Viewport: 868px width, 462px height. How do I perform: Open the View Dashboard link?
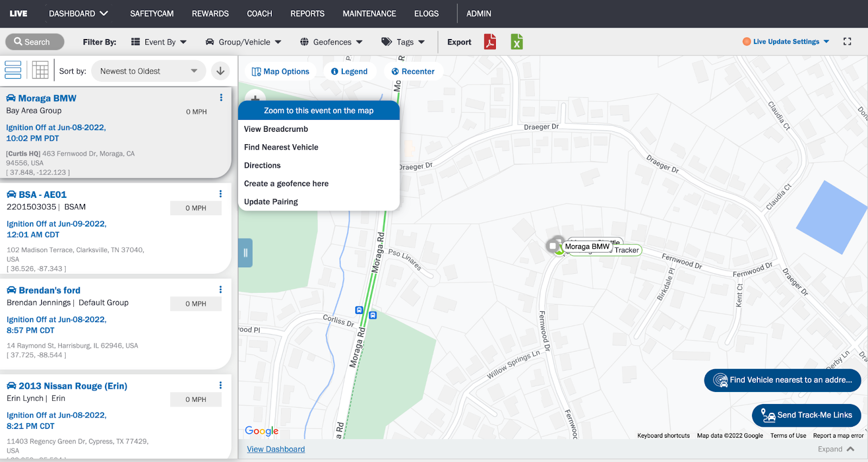276,449
